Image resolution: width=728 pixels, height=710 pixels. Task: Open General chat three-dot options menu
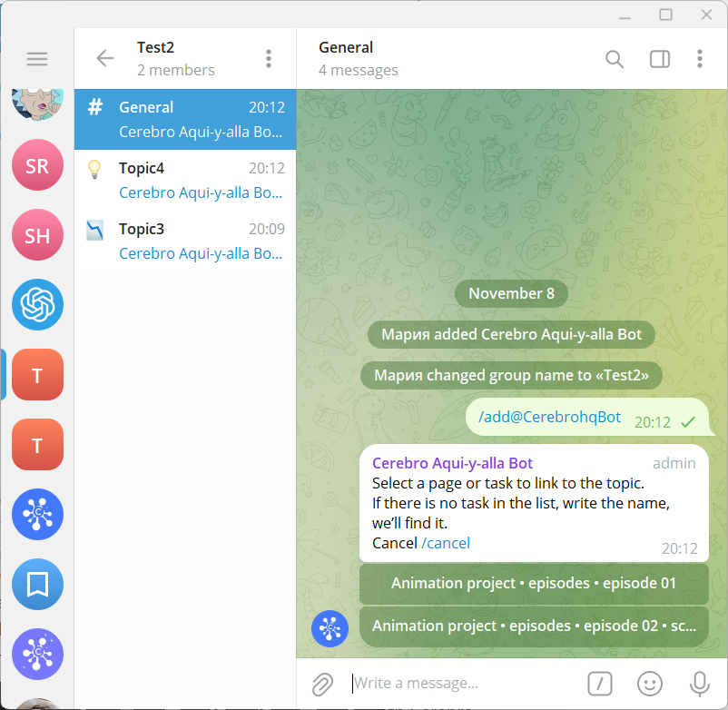(x=700, y=59)
